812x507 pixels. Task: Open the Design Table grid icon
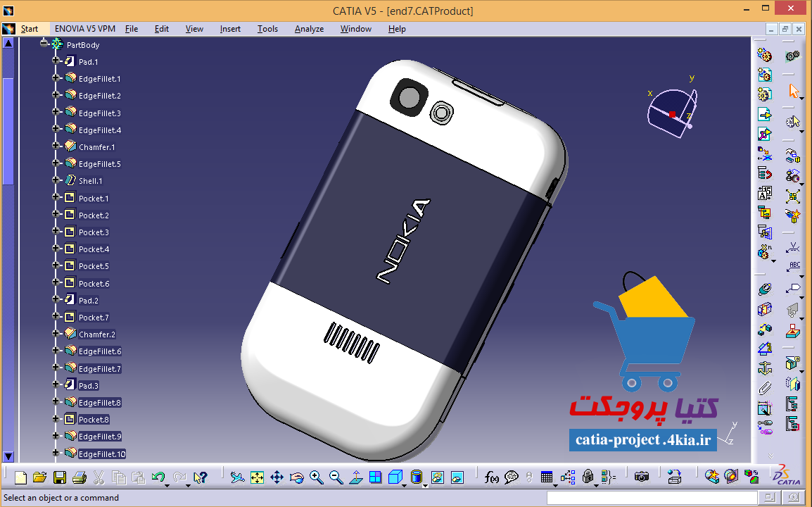pos(546,477)
